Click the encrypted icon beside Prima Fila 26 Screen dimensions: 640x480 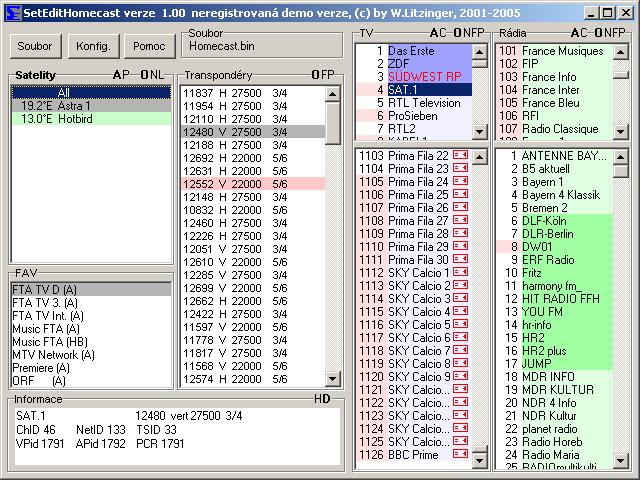[x=460, y=207]
